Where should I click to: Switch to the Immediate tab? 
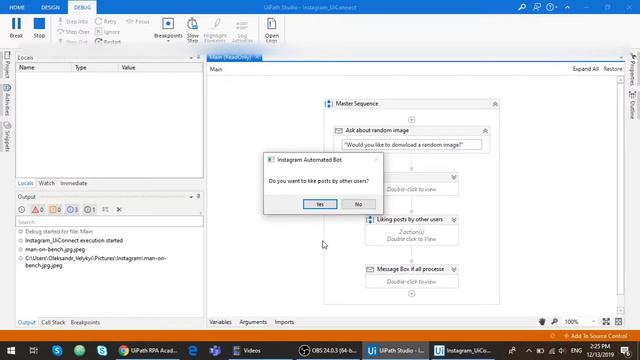click(73, 183)
